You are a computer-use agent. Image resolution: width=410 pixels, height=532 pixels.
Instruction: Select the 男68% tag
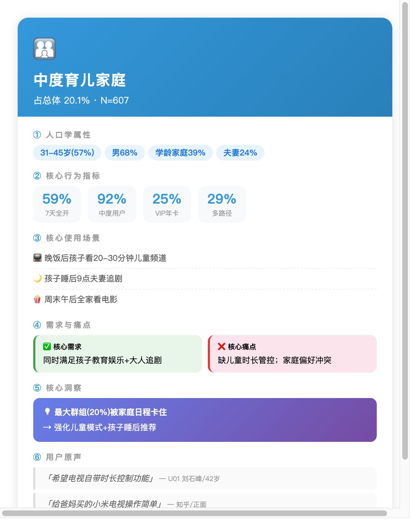(x=124, y=153)
